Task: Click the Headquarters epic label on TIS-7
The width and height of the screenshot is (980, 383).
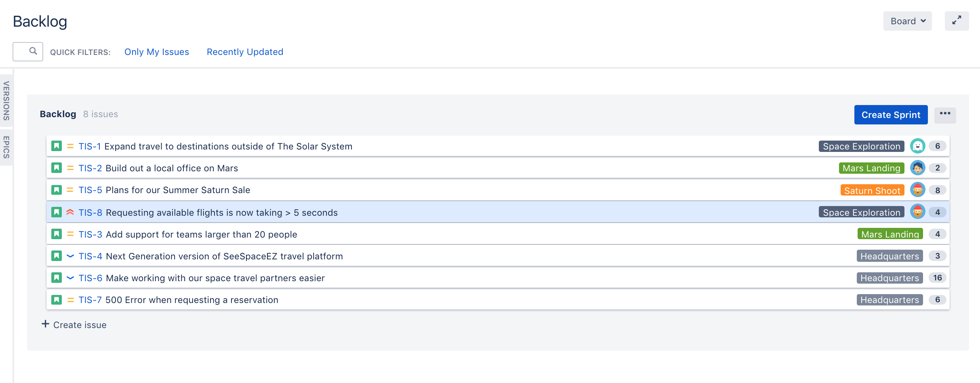Action: tap(890, 299)
